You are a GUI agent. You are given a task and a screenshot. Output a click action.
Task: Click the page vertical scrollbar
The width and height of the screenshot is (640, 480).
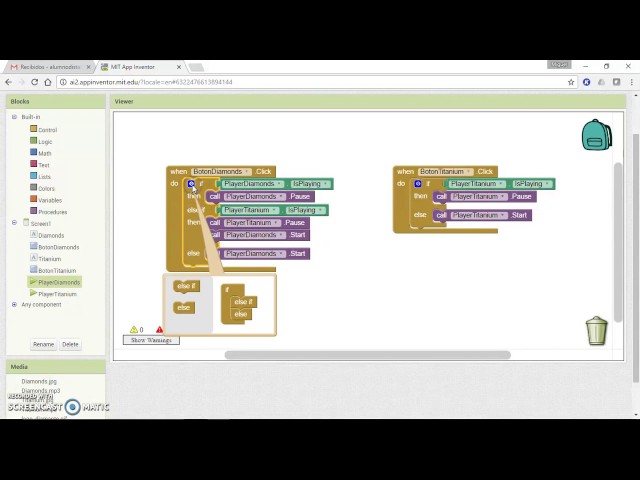pyautogui.click(x=636, y=258)
